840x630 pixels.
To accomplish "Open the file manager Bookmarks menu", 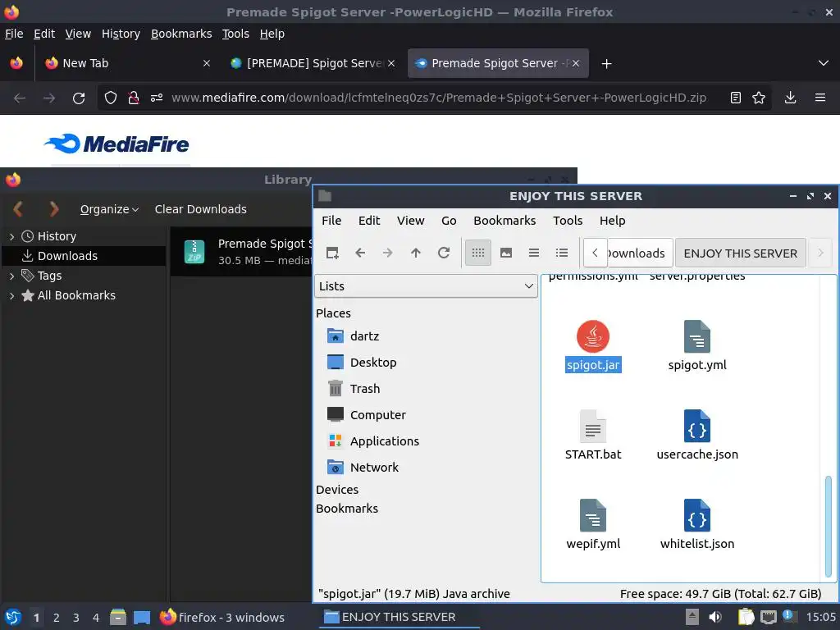I will click(504, 221).
